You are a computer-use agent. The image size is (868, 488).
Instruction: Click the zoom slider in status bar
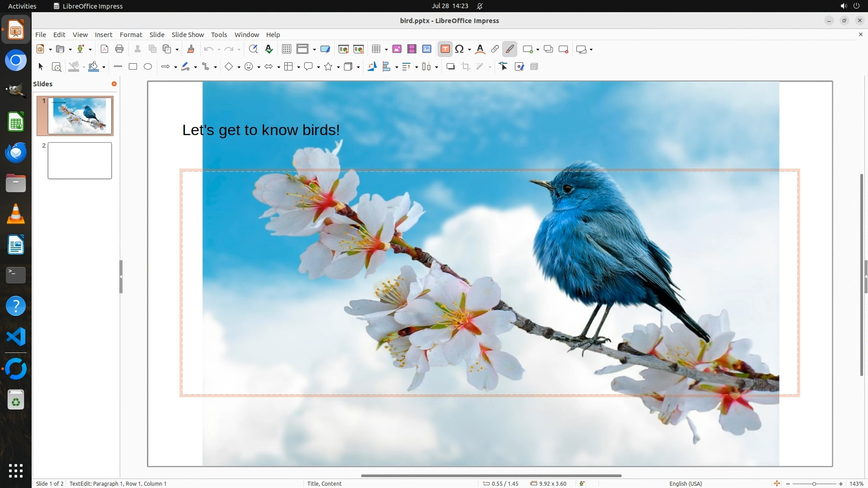(x=814, y=483)
